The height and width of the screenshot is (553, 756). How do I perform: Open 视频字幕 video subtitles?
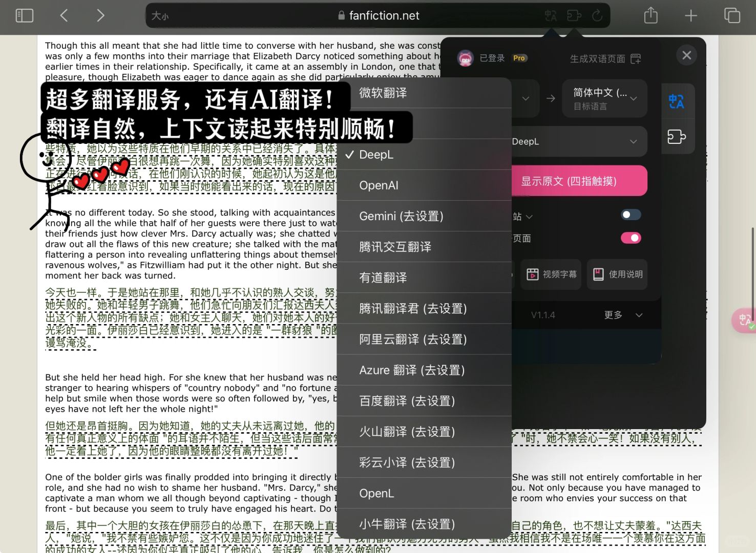pyautogui.click(x=551, y=274)
